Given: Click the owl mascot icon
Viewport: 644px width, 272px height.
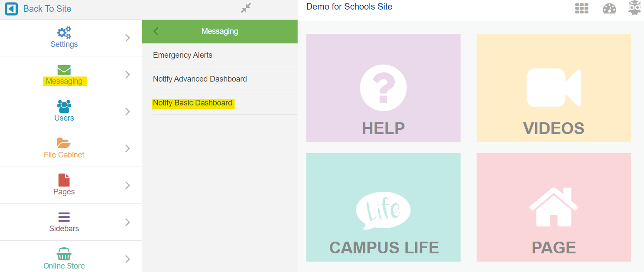Looking at the screenshot, I should (635, 7).
